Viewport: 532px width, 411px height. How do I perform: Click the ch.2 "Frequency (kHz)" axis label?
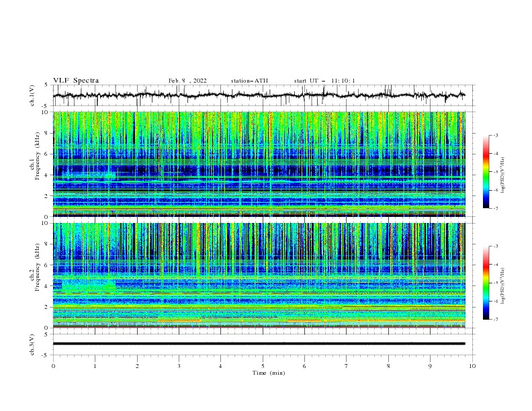pyautogui.click(x=37, y=267)
